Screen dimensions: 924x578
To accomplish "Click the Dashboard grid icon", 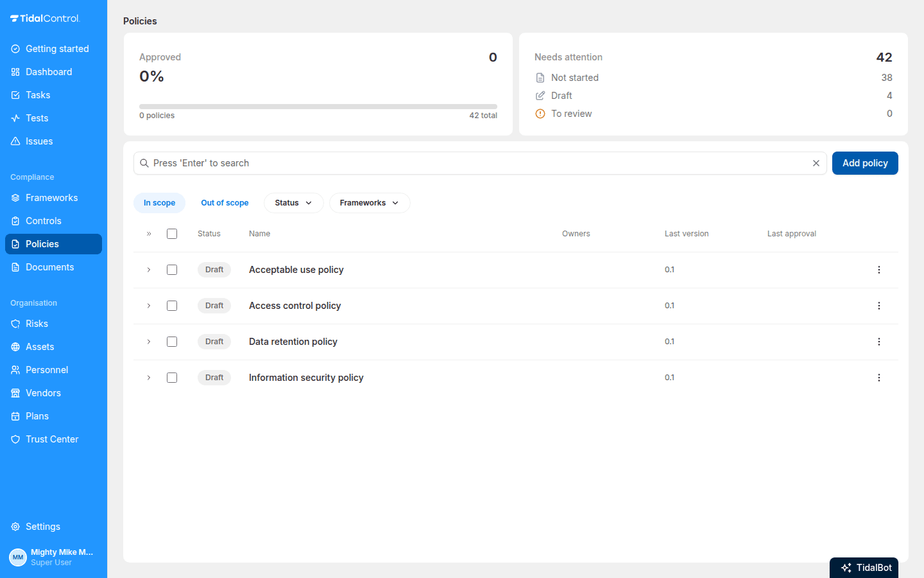I will pyautogui.click(x=15, y=72).
